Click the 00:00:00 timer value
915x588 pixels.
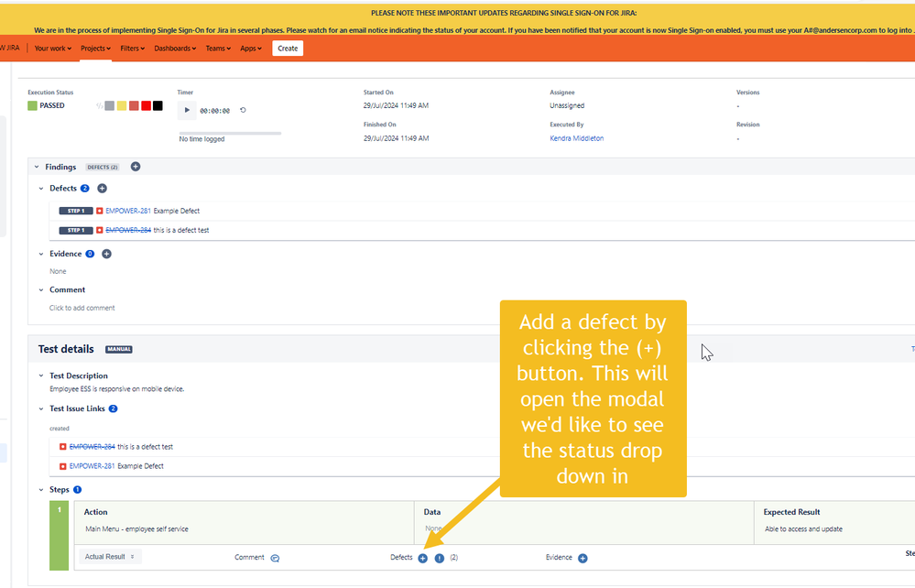214,111
